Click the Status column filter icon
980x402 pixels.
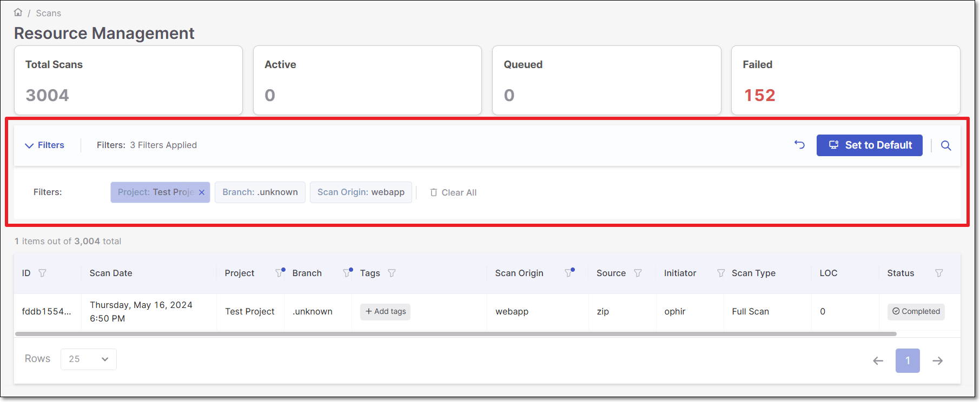click(x=939, y=273)
